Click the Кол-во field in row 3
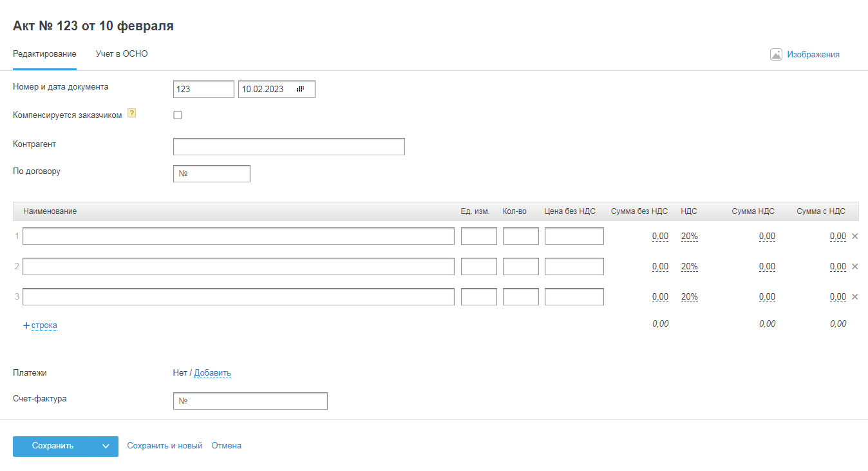 pyautogui.click(x=521, y=297)
